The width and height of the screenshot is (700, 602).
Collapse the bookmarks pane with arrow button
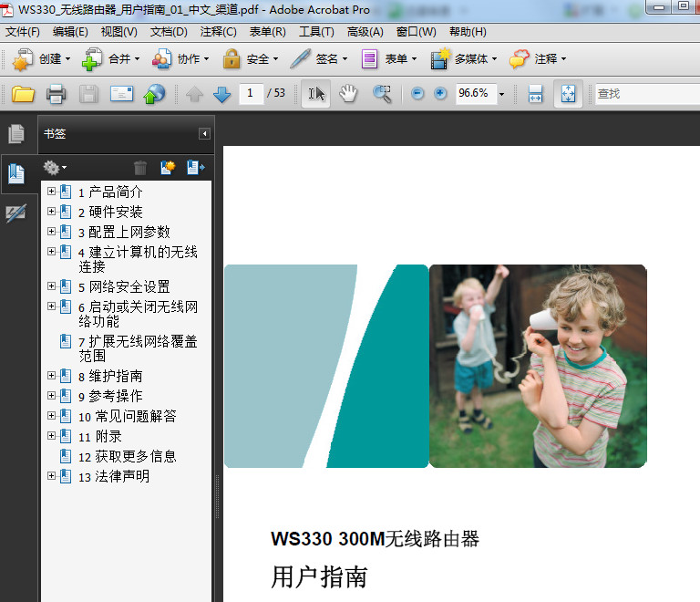(x=204, y=133)
